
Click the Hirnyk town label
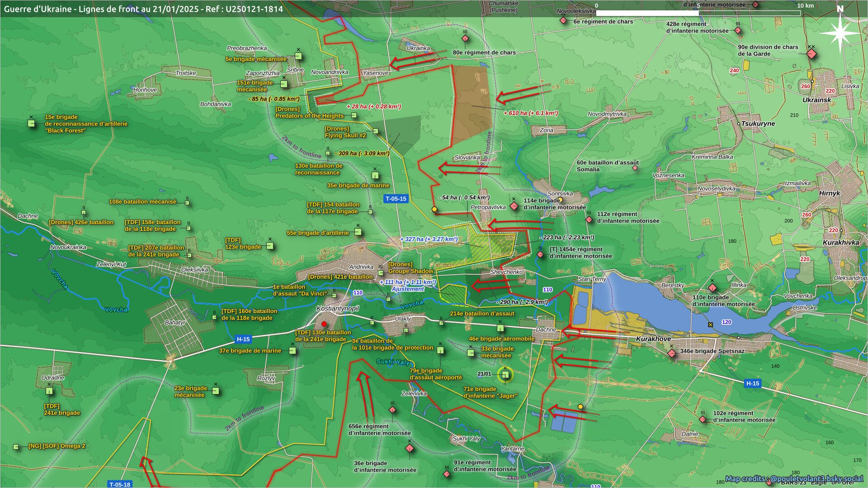pos(830,193)
